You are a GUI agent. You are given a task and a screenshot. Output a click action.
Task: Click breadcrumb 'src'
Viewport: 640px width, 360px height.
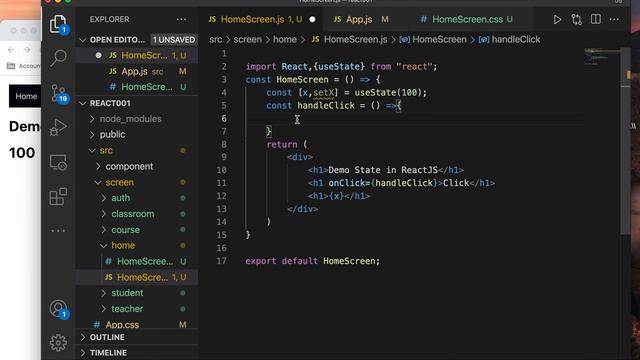pyautogui.click(x=216, y=40)
